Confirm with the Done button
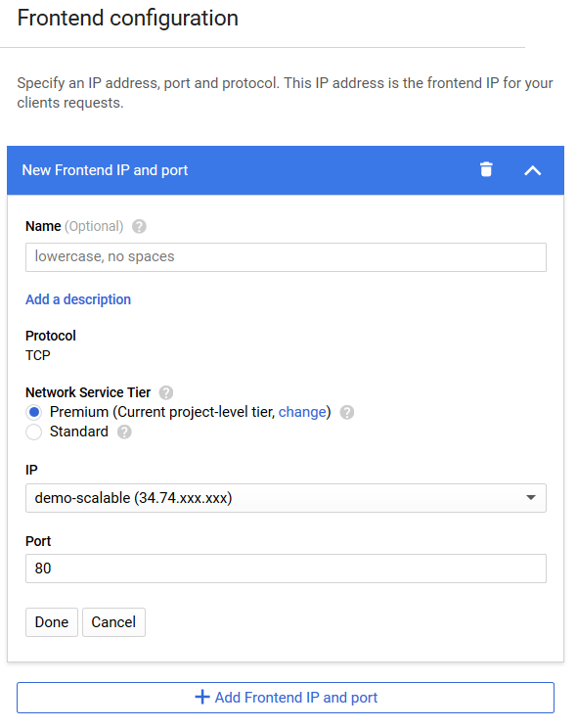Image resolution: width=577 pixels, height=728 pixels. [x=52, y=622]
